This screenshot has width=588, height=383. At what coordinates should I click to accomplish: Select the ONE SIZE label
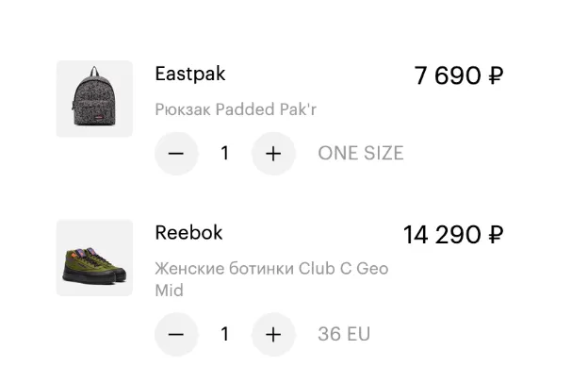(x=361, y=153)
